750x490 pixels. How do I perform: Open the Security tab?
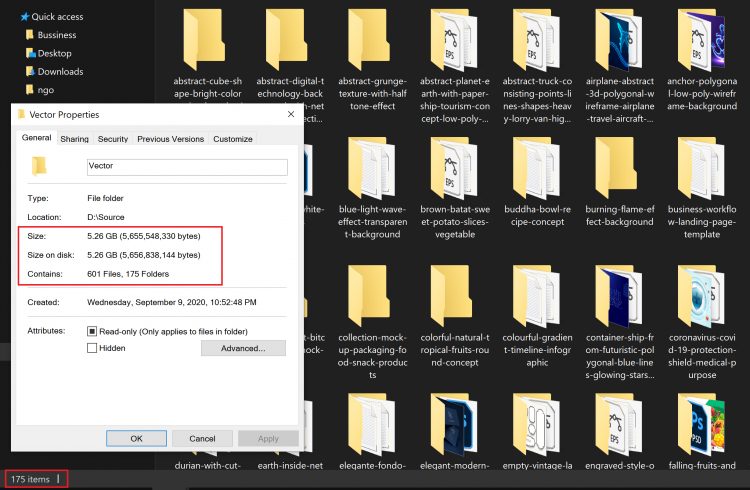click(x=113, y=139)
